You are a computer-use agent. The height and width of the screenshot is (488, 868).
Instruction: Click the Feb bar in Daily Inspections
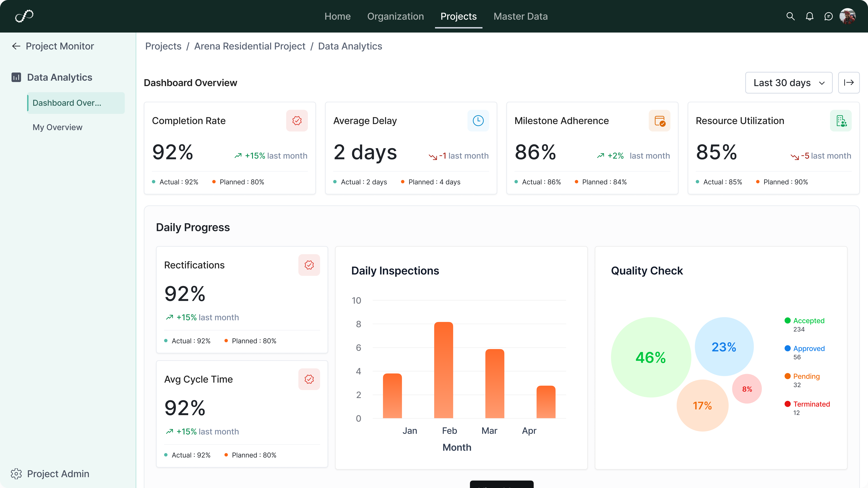click(x=443, y=370)
